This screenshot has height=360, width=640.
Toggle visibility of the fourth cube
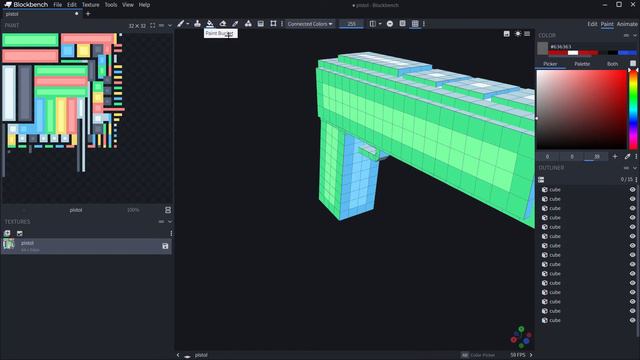(x=632, y=218)
